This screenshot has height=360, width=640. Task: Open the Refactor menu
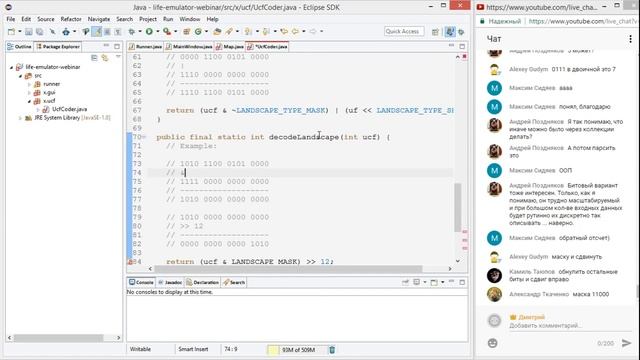(71, 19)
